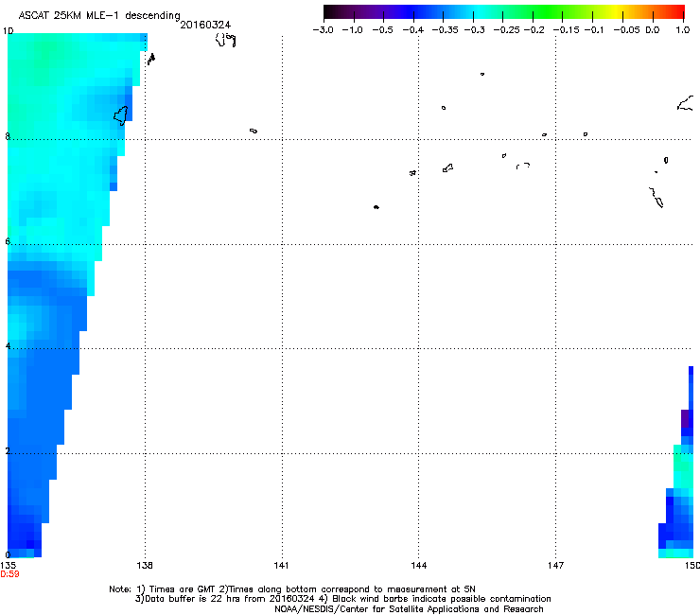Click the -0.35 color scale label
The height and width of the screenshot is (615, 700).
coord(445,30)
